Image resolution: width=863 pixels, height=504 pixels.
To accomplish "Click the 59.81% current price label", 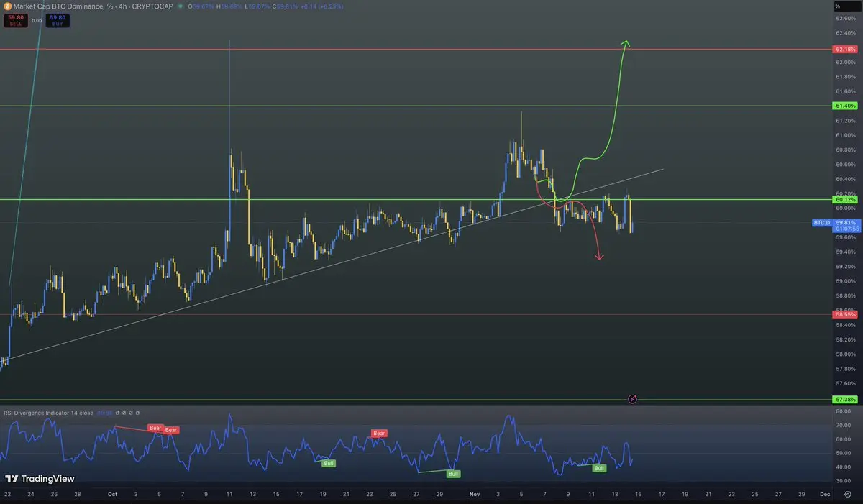I will (x=845, y=223).
